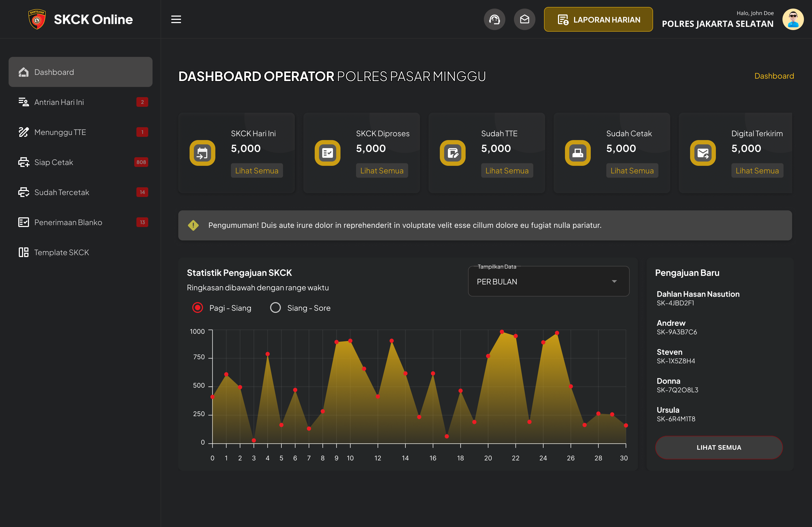Open the user avatar profile menu
The width and height of the screenshot is (812, 527).
click(793, 19)
